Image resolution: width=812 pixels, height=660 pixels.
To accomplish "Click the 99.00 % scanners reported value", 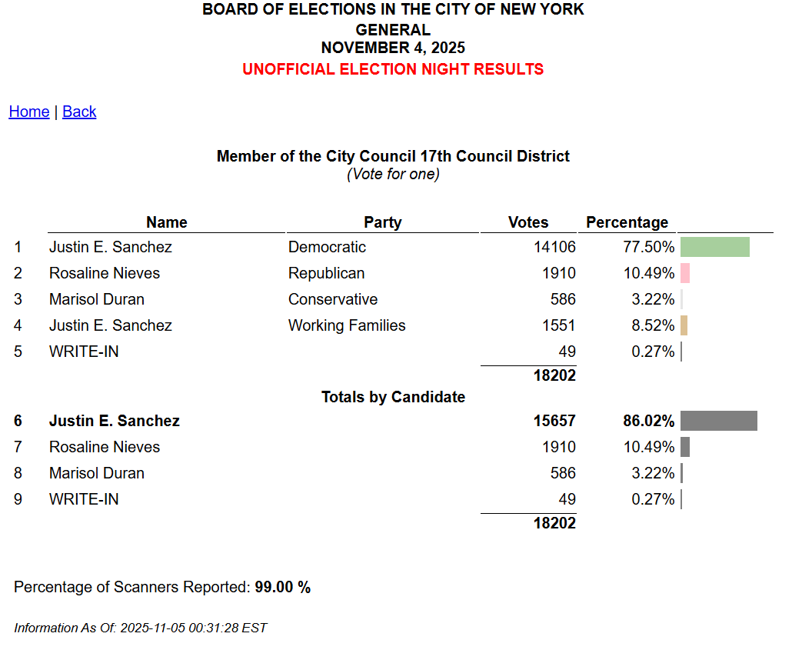I will pyautogui.click(x=283, y=587).
